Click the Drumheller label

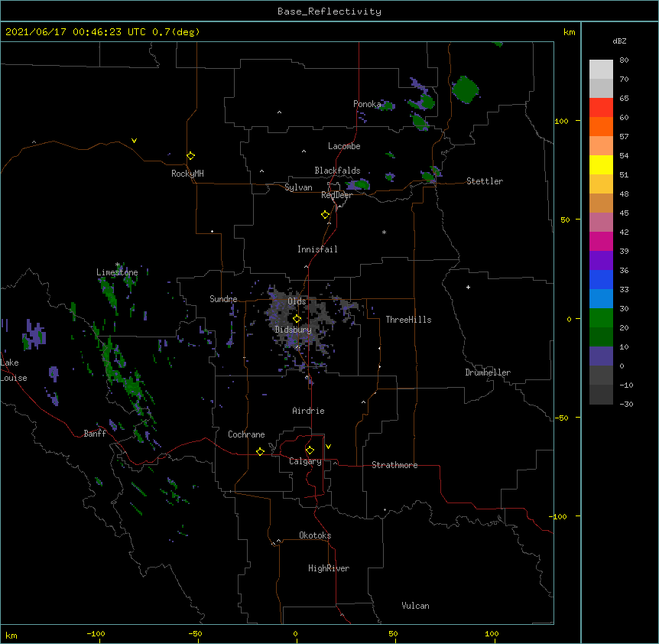pos(488,372)
